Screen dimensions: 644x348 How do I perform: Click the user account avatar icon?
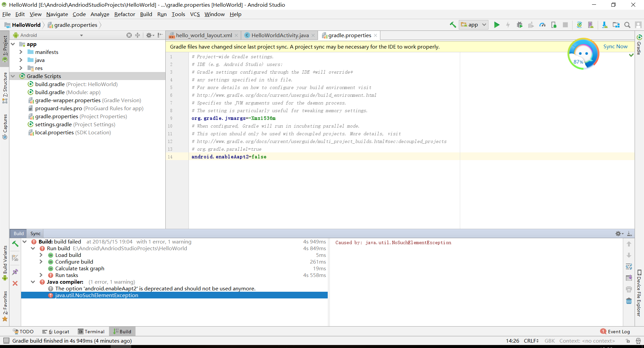638,25
